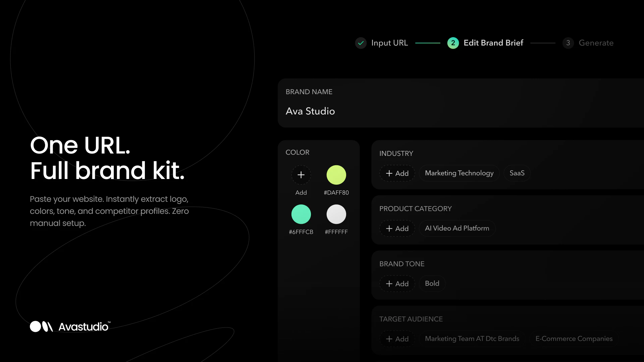Image resolution: width=644 pixels, height=362 pixels.
Task: Select the #DAFF80 color swatch
Action: [336, 175]
